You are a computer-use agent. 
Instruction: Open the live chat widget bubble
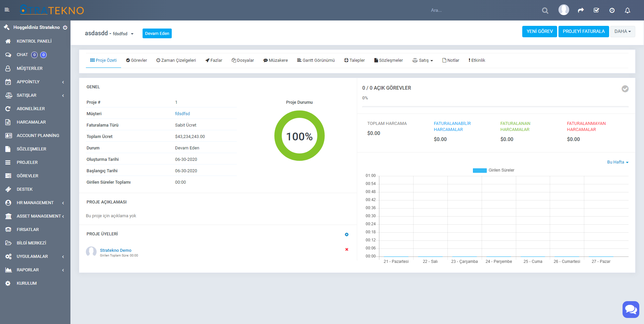click(x=631, y=309)
